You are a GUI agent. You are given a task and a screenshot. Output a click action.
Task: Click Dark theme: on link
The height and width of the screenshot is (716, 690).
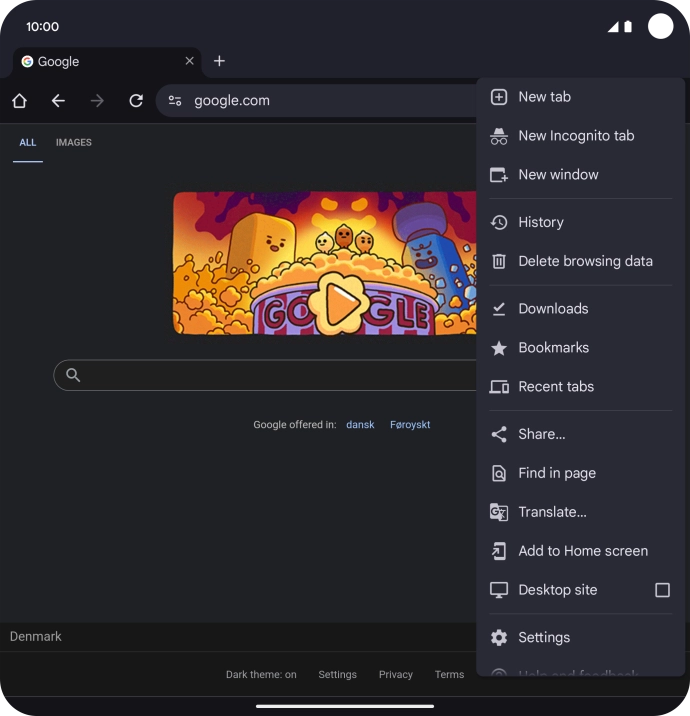click(261, 674)
